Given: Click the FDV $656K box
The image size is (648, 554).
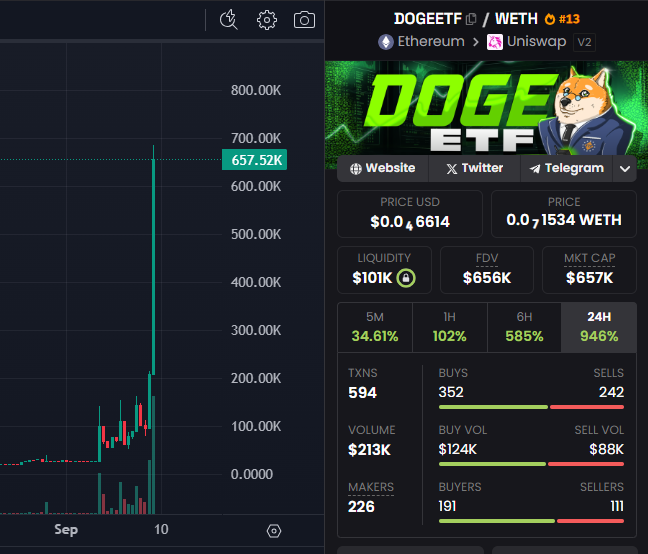Looking at the screenshot, I should coord(487,270).
